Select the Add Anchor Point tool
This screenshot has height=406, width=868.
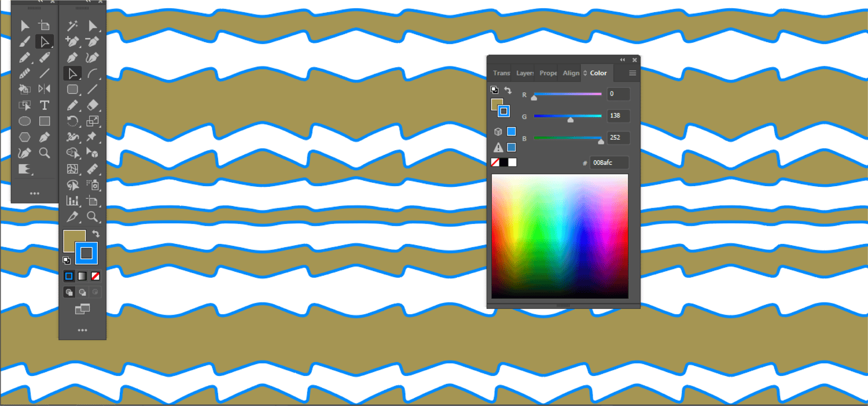tap(72, 42)
